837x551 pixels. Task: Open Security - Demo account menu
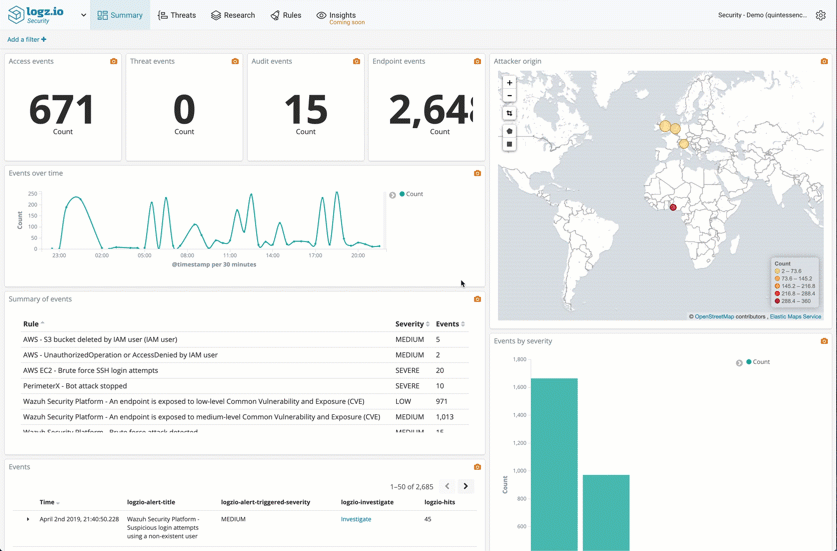click(x=762, y=15)
